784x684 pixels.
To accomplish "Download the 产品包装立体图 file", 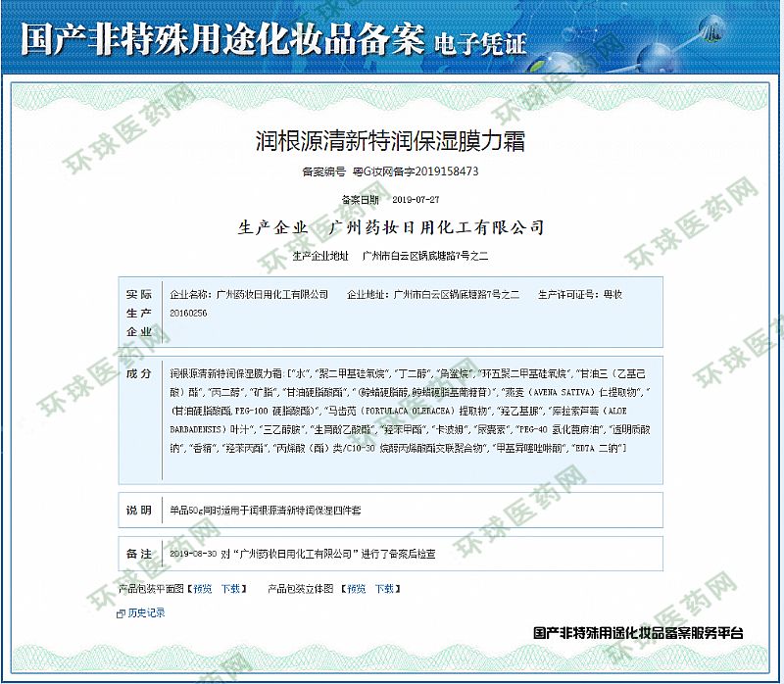I will (x=383, y=589).
